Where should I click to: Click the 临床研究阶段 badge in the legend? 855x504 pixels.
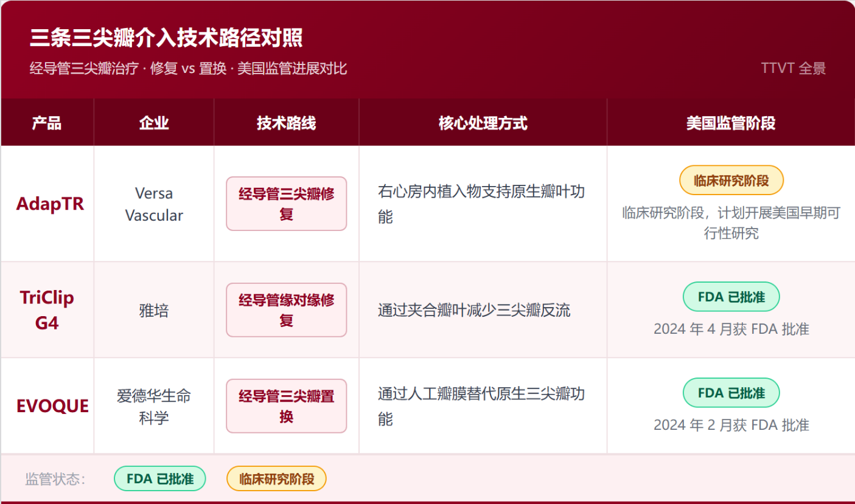(x=277, y=478)
